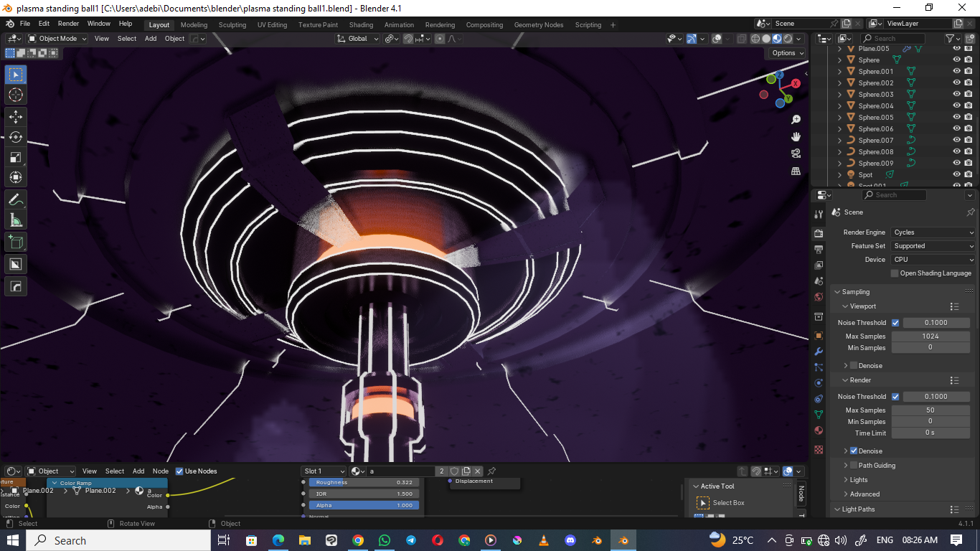Click the viewport Select menu button
The height and width of the screenshot is (551, 980).
click(x=127, y=39)
